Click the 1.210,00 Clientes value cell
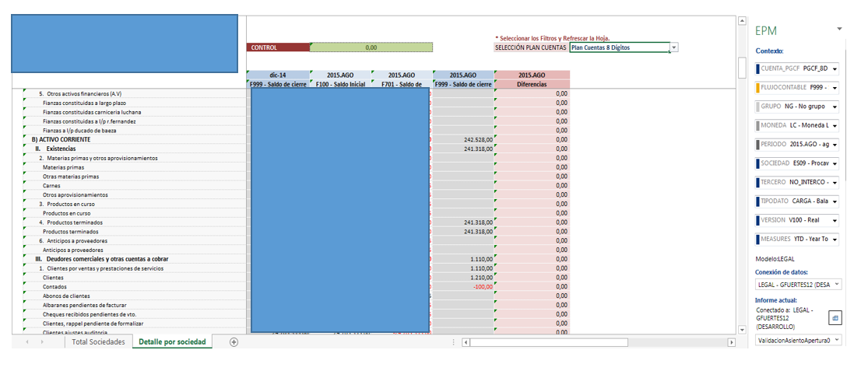The image size is (868, 385). (x=463, y=277)
